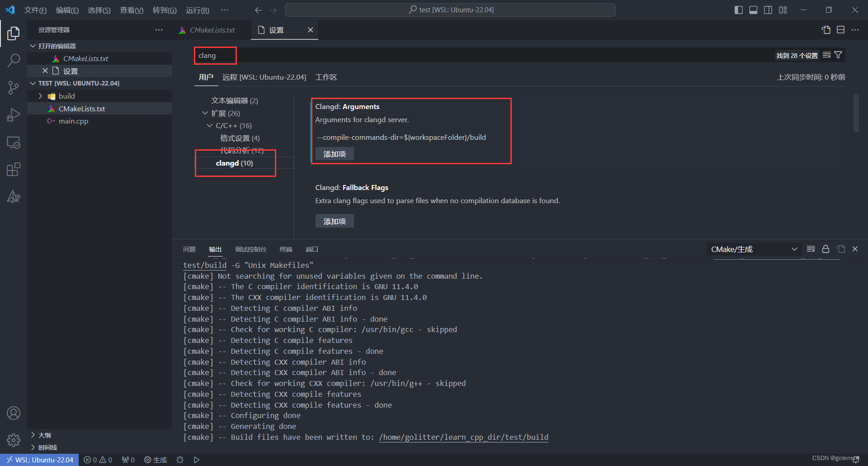
Task: Switch to the CMakeLists.txt editor tab
Action: click(212, 30)
